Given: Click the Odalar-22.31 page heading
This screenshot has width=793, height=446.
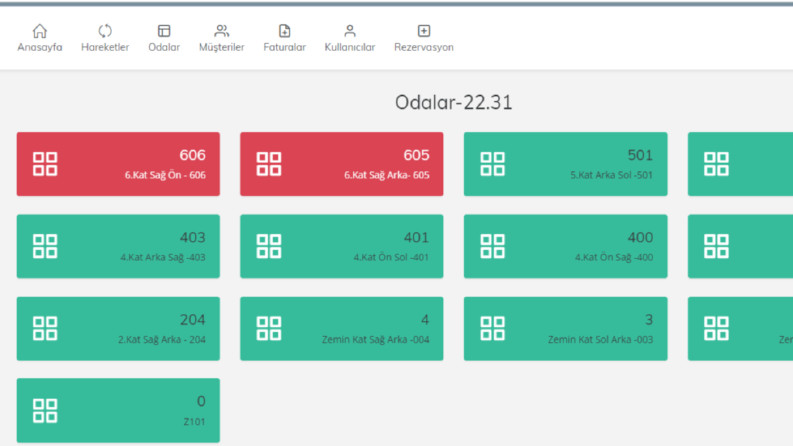Looking at the screenshot, I should coord(454,103).
